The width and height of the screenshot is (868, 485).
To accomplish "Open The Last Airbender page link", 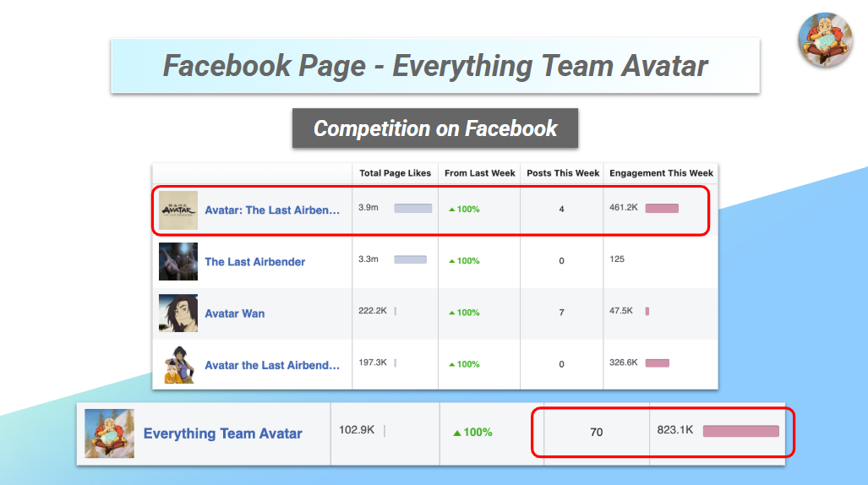I will [254, 262].
